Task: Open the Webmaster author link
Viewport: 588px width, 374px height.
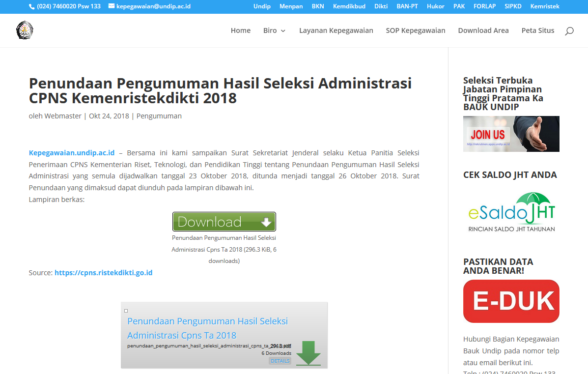Action: pyautogui.click(x=62, y=116)
